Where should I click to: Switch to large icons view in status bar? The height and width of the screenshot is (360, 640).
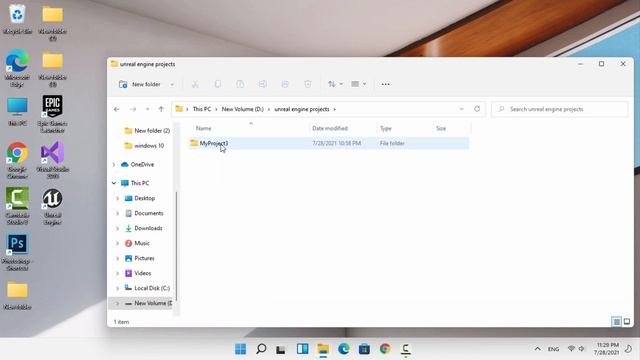pyautogui.click(x=627, y=322)
